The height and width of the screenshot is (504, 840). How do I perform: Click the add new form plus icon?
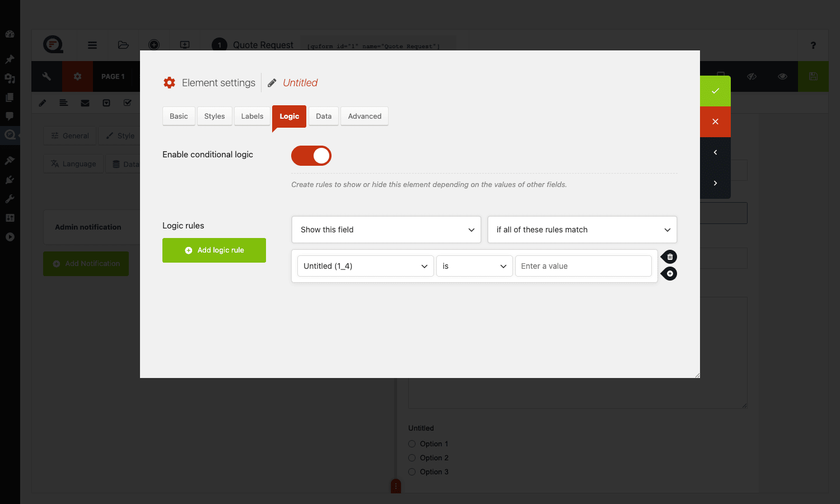tap(154, 45)
